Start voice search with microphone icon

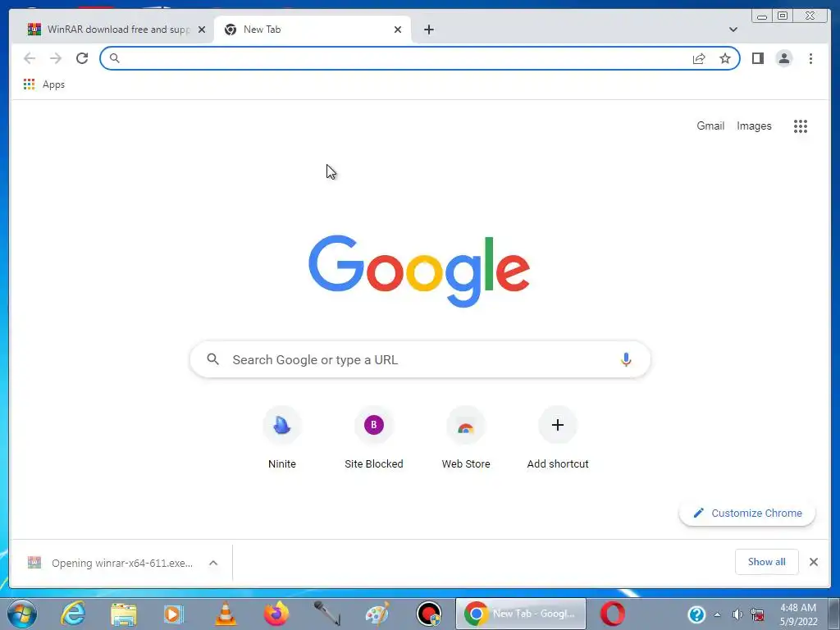tap(626, 359)
